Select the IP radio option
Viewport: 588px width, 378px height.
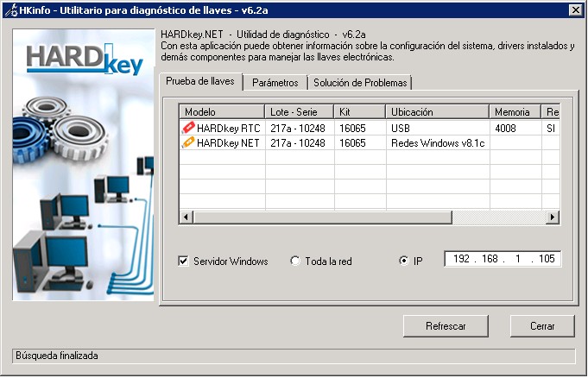click(403, 261)
